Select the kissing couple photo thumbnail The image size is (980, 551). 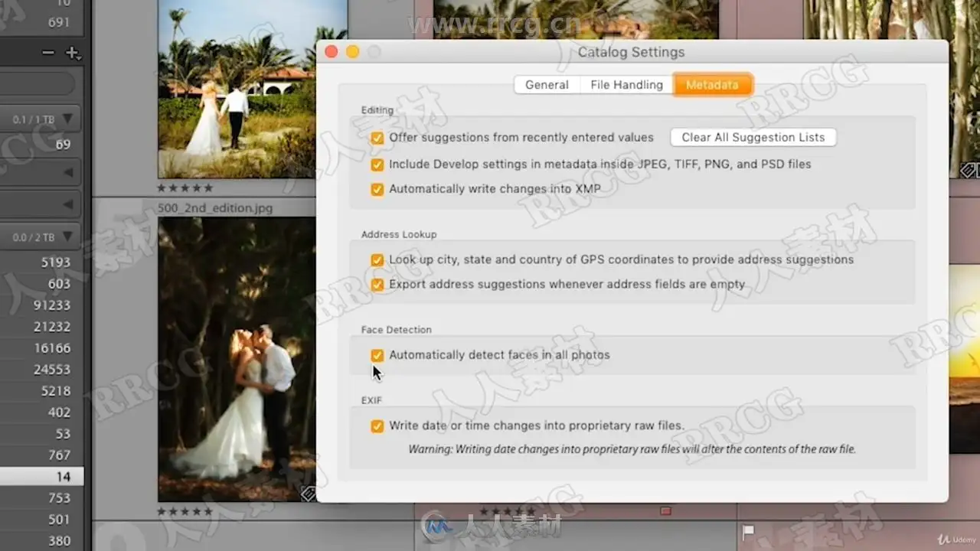(237, 359)
